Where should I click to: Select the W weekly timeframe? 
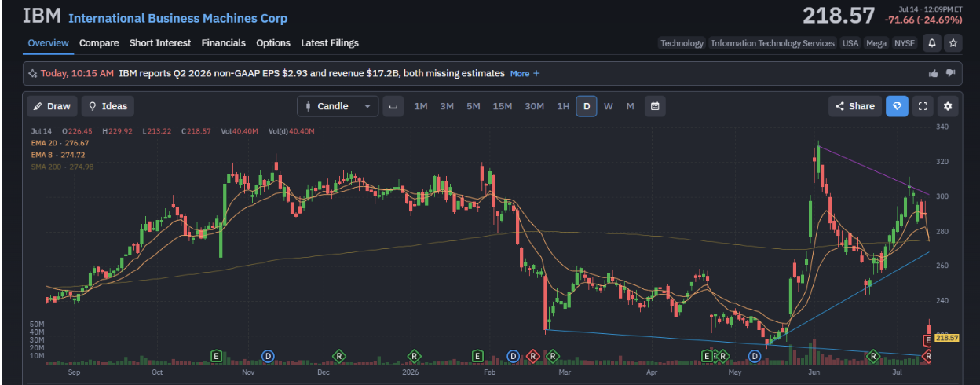click(609, 107)
